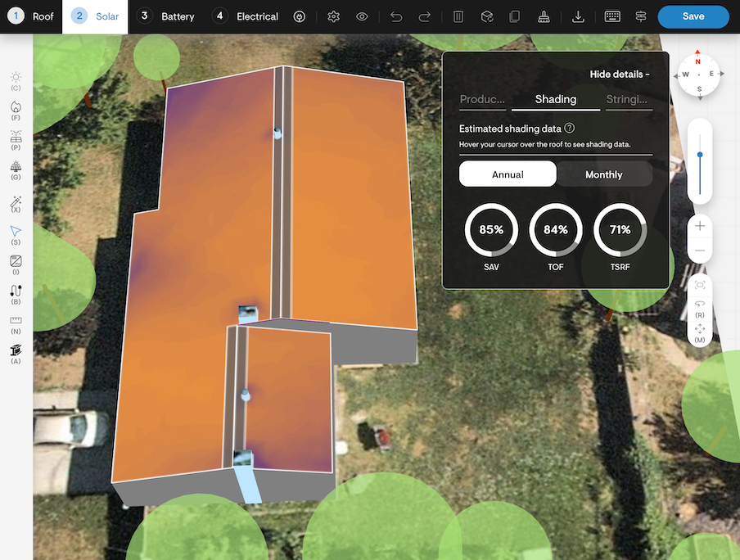Open the sun irradiance tool (C)
This screenshot has height=560, width=740.
pos(16,77)
